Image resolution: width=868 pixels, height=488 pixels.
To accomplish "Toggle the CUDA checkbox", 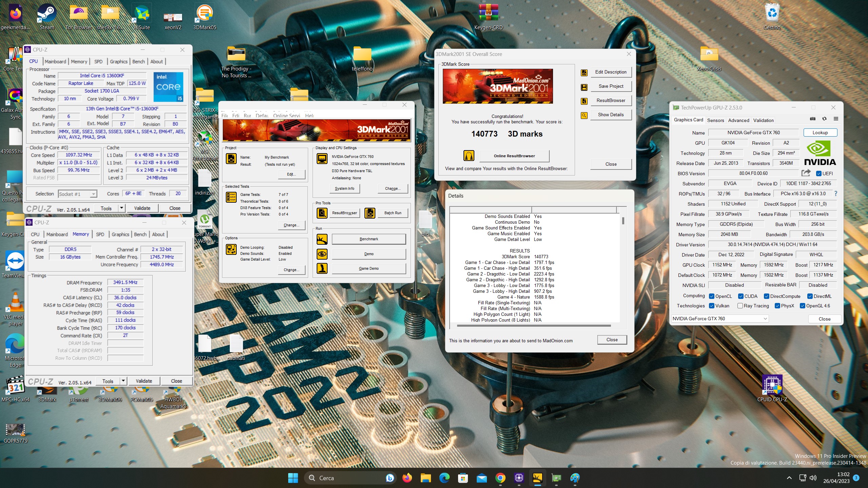I will click(x=741, y=296).
